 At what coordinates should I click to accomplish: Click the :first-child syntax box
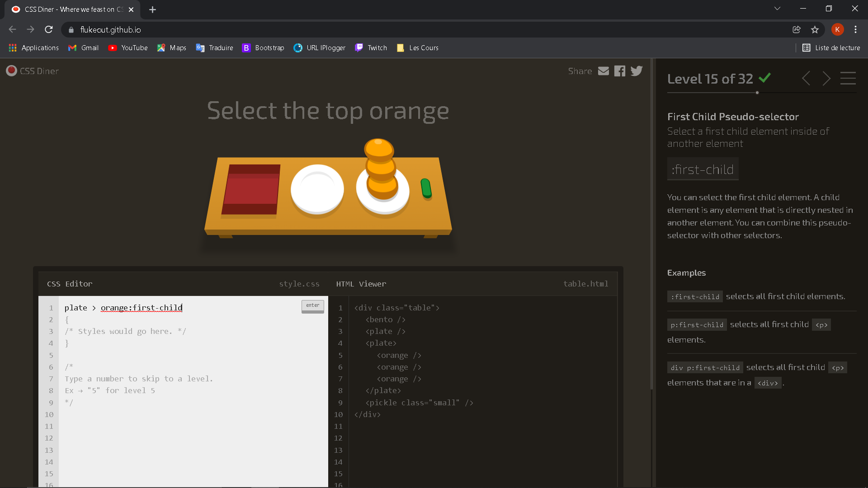coord(703,169)
